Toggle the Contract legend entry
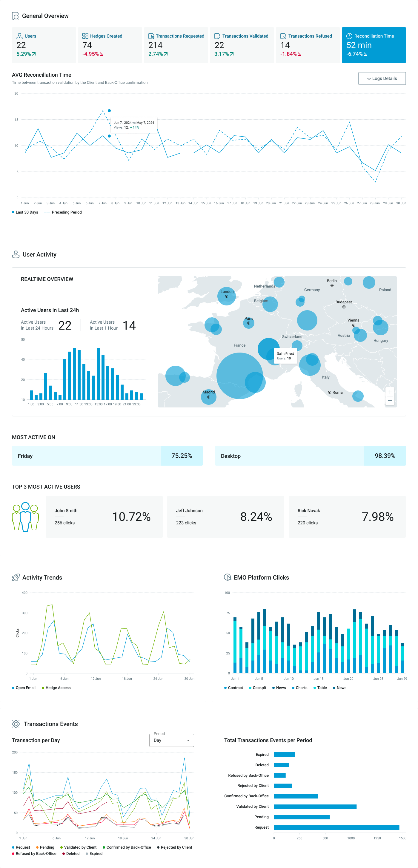418x868 pixels. (x=233, y=688)
